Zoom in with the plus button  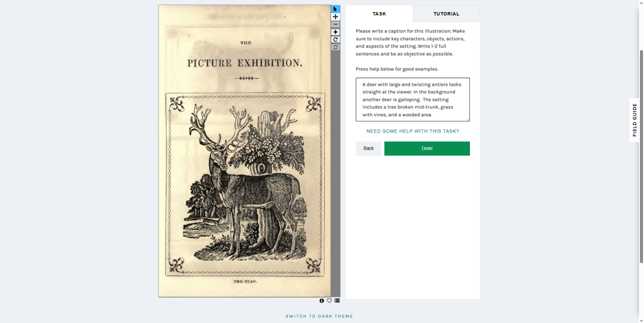click(336, 32)
